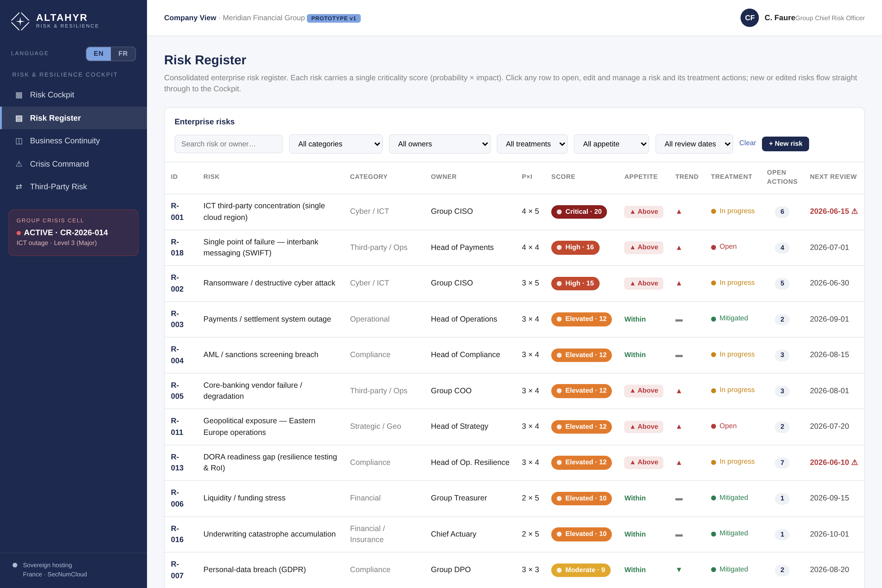Click C. Faure user name
The image size is (882, 588).
[x=780, y=18]
